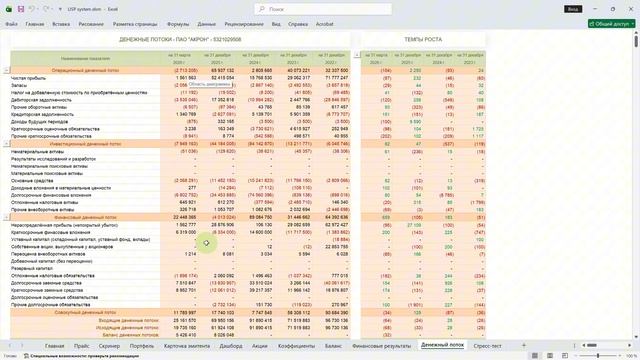Open the Дашборд sheet tab
The image size is (640, 360).
(231, 346)
